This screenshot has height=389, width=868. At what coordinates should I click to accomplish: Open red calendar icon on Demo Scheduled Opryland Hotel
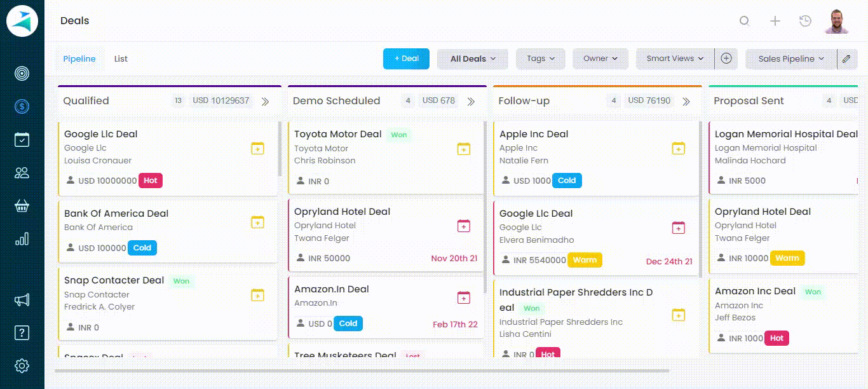click(x=464, y=226)
